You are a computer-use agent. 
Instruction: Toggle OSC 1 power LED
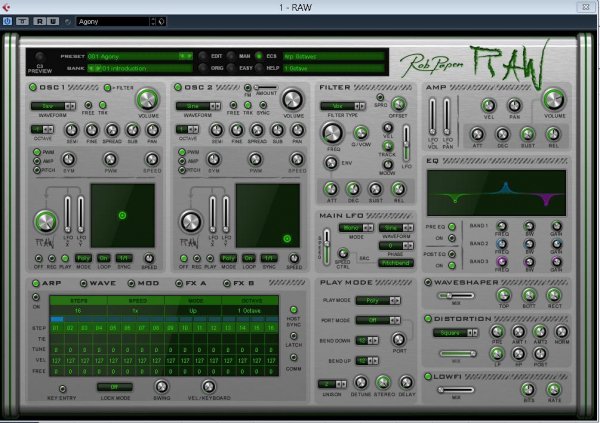33,87
